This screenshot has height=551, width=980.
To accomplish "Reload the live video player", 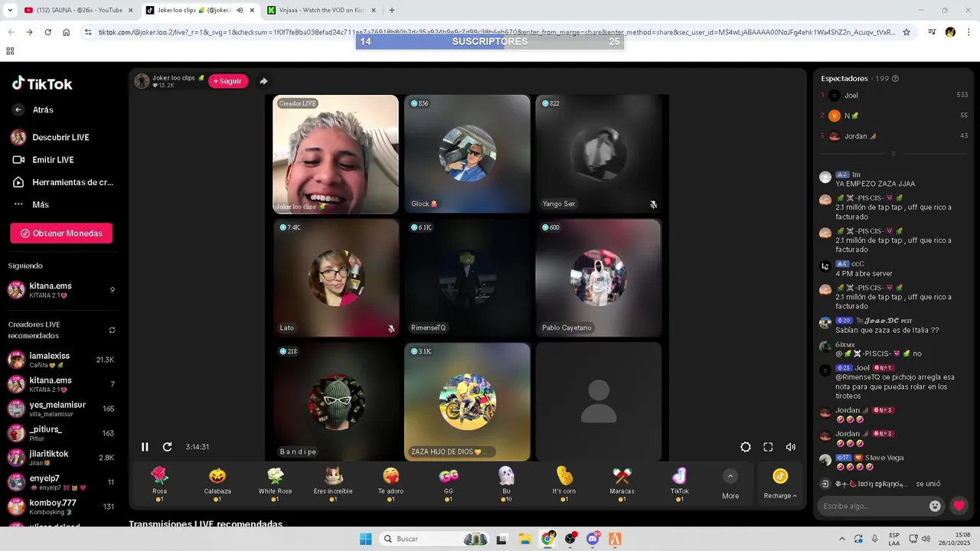I will [167, 447].
